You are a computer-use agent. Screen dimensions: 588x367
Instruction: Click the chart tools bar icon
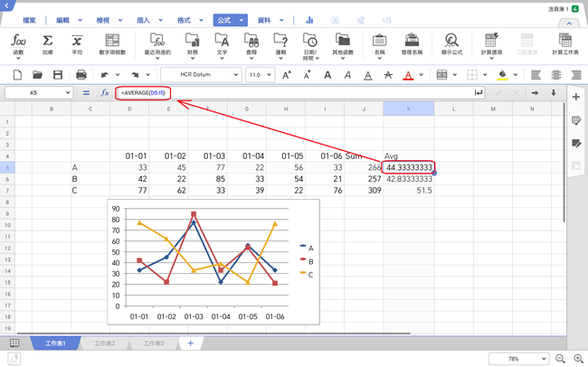(x=309, y=20)
